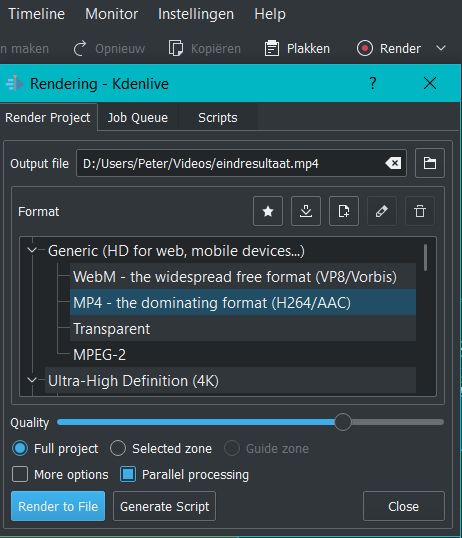Open the Instellingen menu

click(196, 14)
